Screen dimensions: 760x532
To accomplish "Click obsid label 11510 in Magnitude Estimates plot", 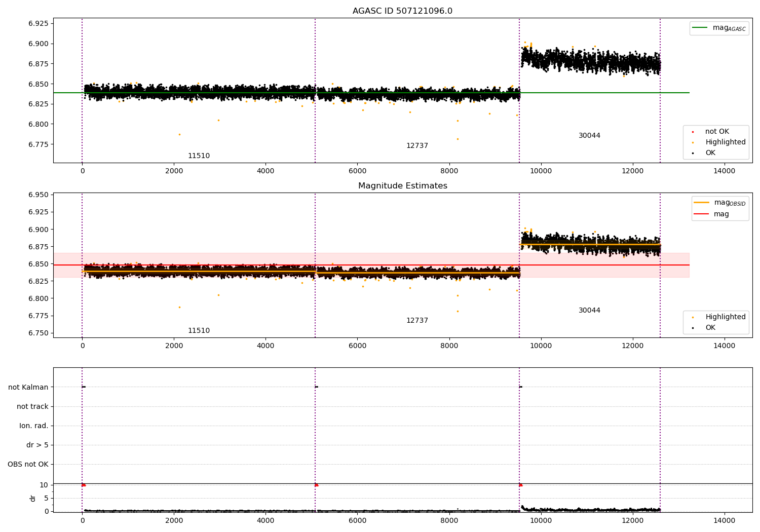I will 199,331.
